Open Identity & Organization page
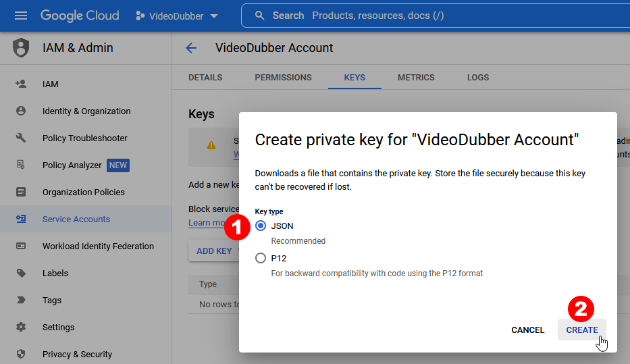Viewport: 630px width, 364px height. [x=86, y=111]
